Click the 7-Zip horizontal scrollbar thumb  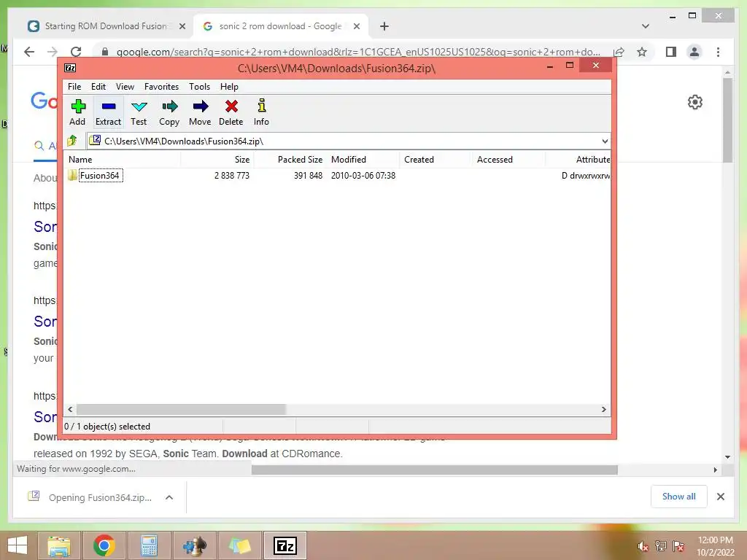tap(181, 410)
